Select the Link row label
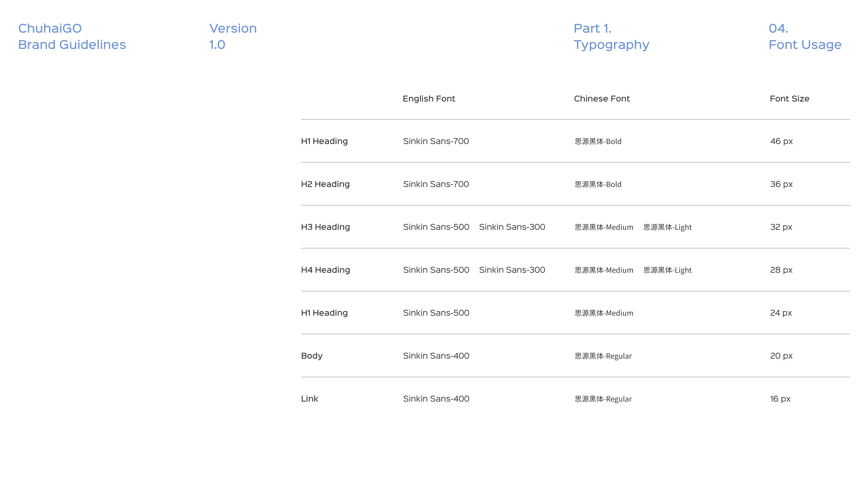Viewport: 868px width, 488px height. [x=309, y=399]
